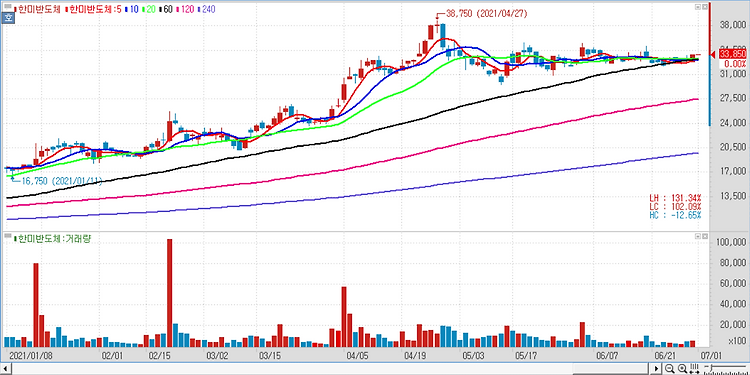This screenshot has height=375, width=750.
Task: Click the LC : 102.09% value
Action: [675, 206]
